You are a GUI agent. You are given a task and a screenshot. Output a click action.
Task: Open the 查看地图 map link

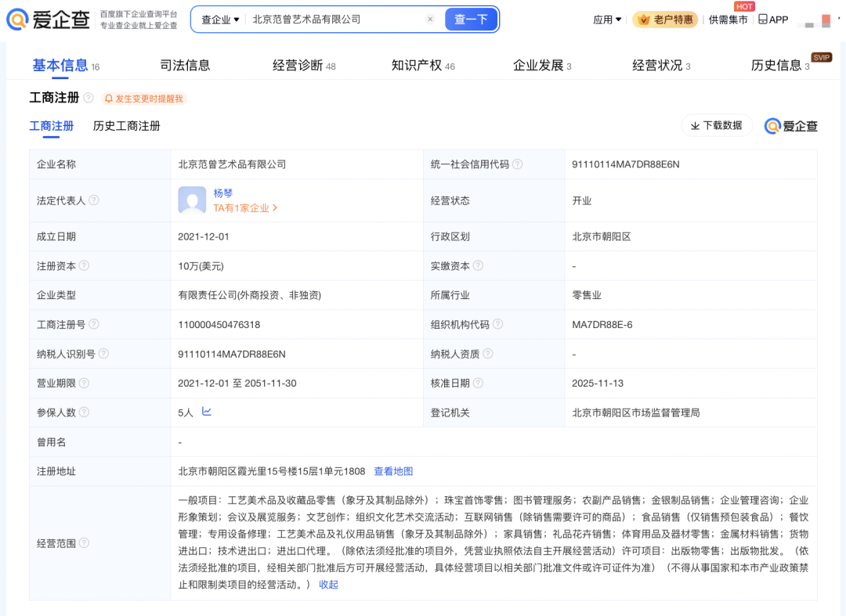coord(393,471)
